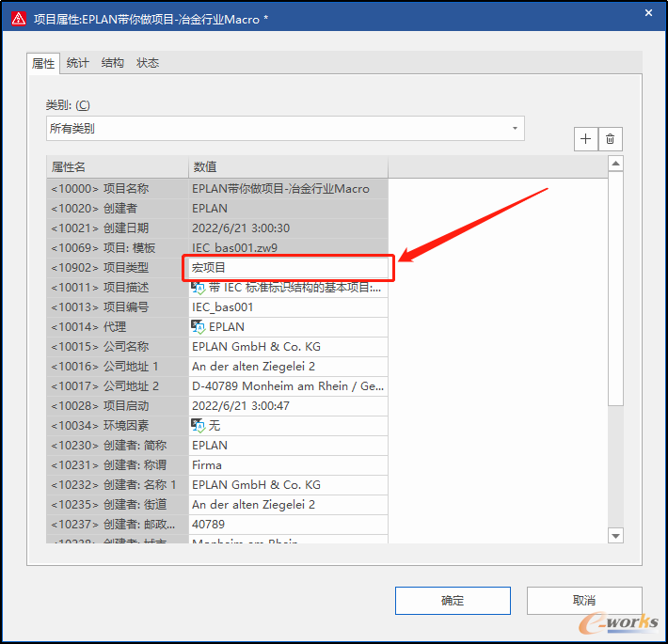Switch to the 统计 tab
Image resolution: width=668 pixels, height=644 pixels.
(77, 63)
